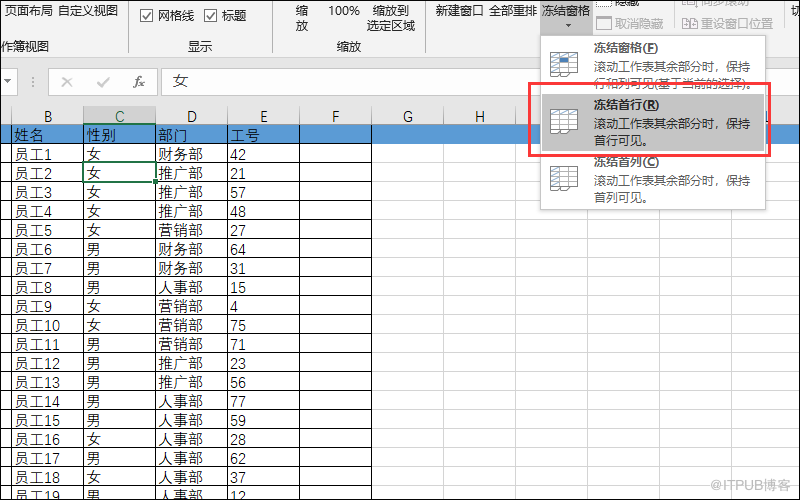
Task: Click 取消隐藏 unhide window button
Action: [x=630, y=23]
